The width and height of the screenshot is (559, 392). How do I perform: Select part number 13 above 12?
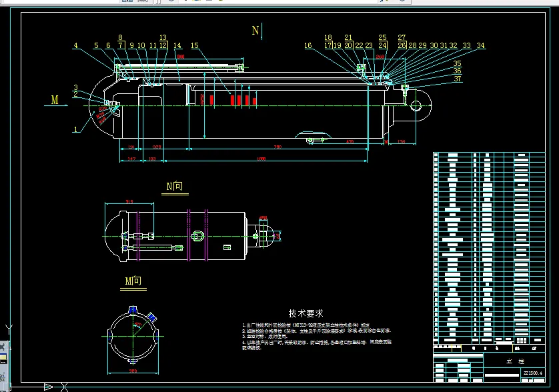point(163,37)
